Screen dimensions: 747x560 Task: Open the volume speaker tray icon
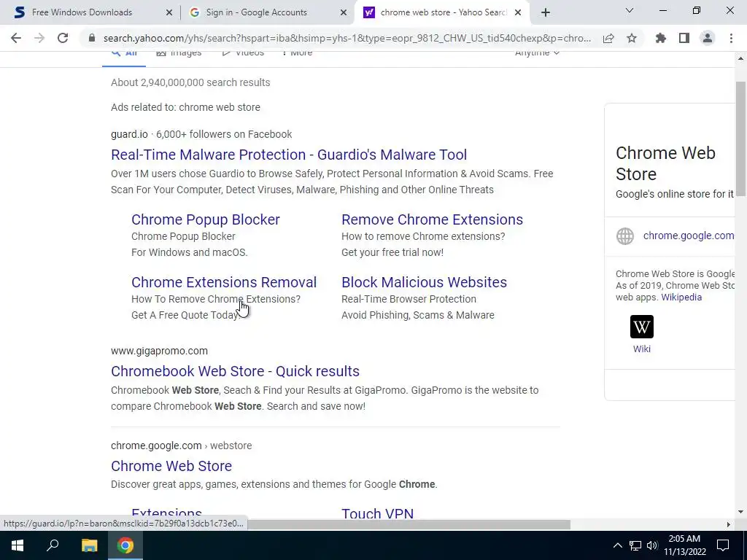coord(651,545)
